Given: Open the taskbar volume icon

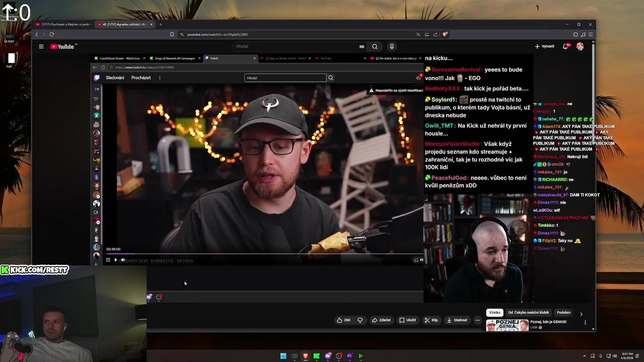Looking at the screenshot, I should [x=615, y=356].
